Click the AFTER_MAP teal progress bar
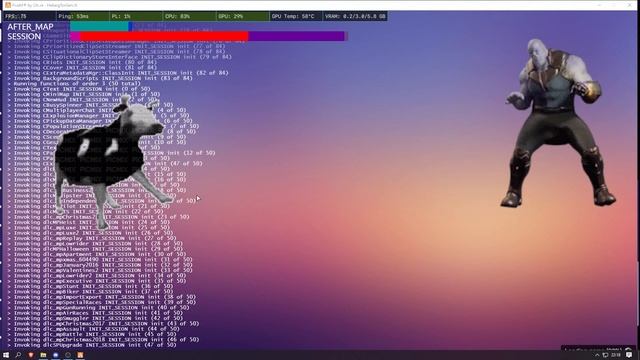 click(100, 27)
